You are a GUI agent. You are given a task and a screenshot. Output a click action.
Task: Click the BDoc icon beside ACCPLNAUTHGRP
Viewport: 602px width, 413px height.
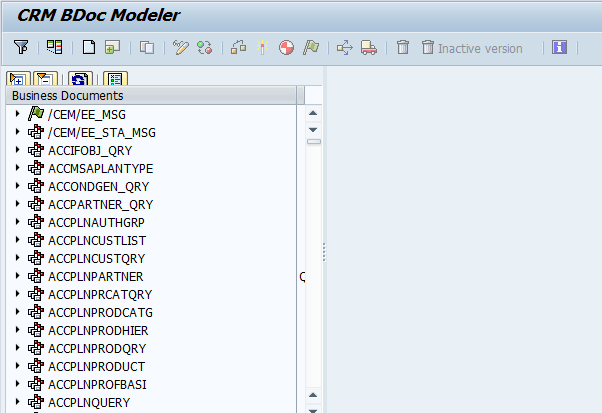[36, 222]
